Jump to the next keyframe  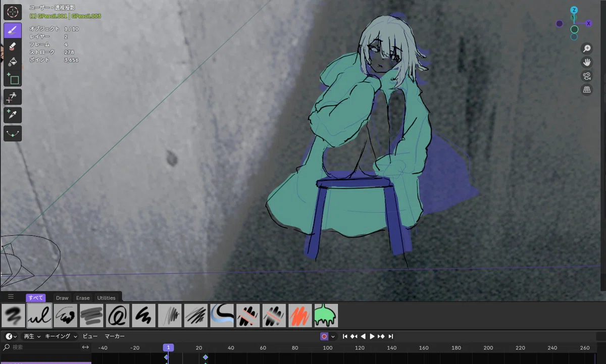click(381, 336)
